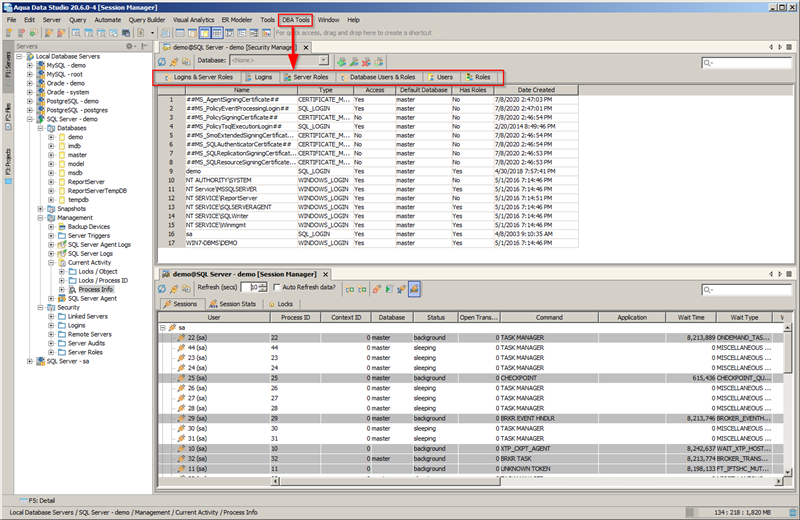Collapse the Databases tree node
Viewport: 800px width, 520px height.
coord(40,128)
